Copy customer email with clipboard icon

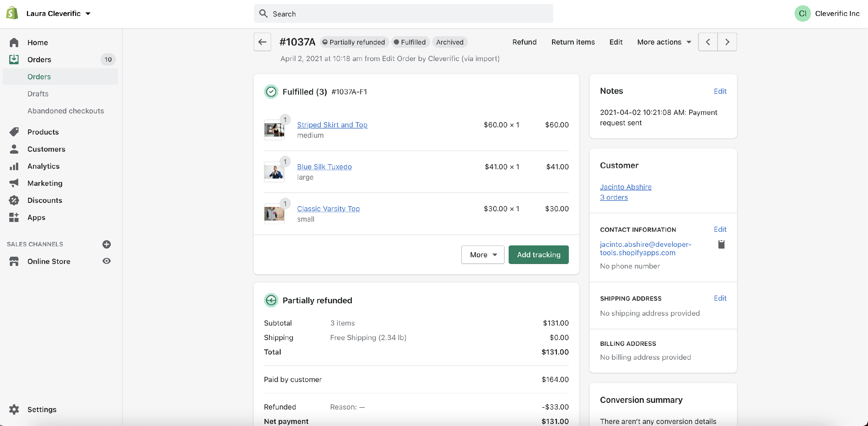coord(721,244)
